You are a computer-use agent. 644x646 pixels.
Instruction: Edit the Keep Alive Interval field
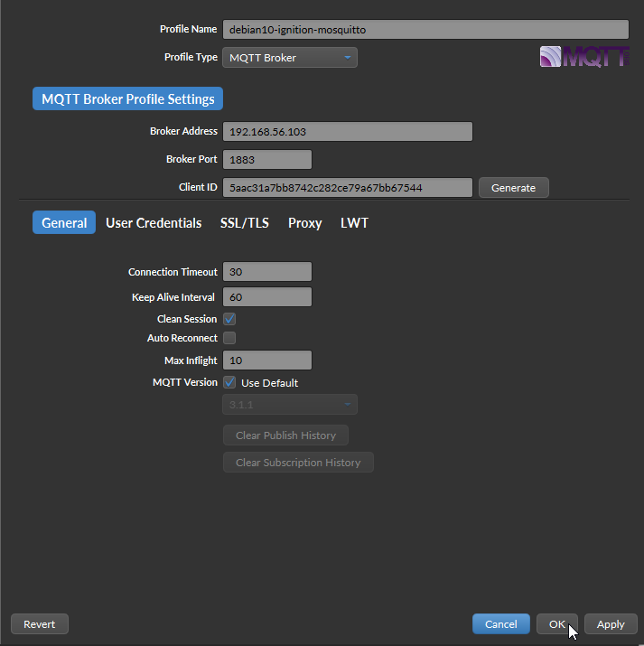[x=266, y=297]
